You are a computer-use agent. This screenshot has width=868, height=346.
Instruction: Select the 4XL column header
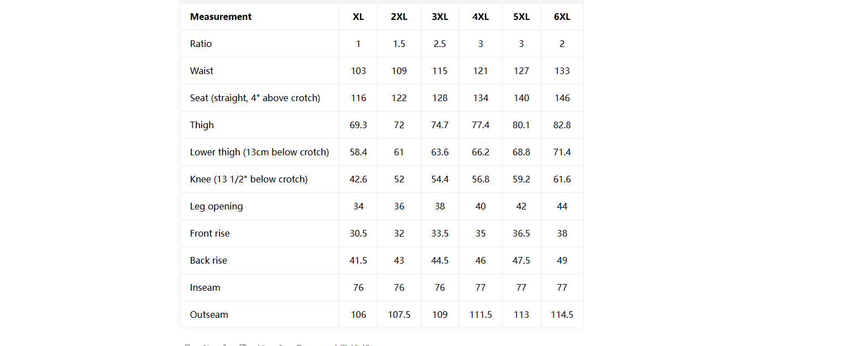[480, 17]
